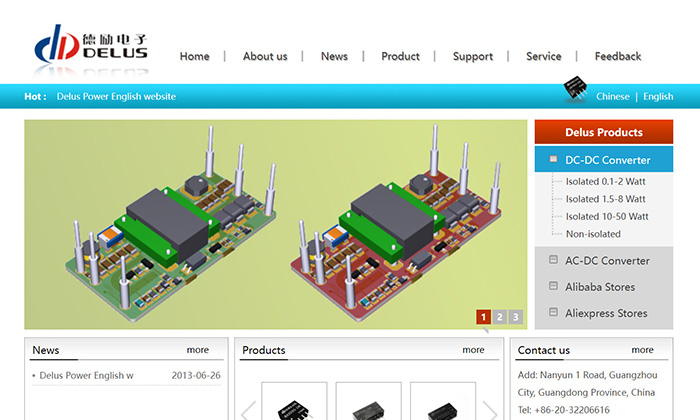Switch site language to Chinese
This screenshot has width=700, height=420.
click(x=612, y=96)
